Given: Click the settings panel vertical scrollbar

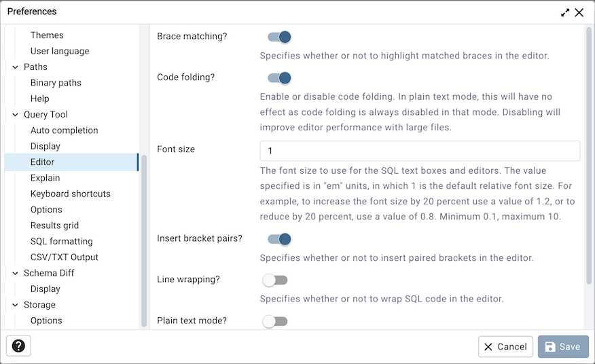Looking at the screenshot, I should 588,156.
